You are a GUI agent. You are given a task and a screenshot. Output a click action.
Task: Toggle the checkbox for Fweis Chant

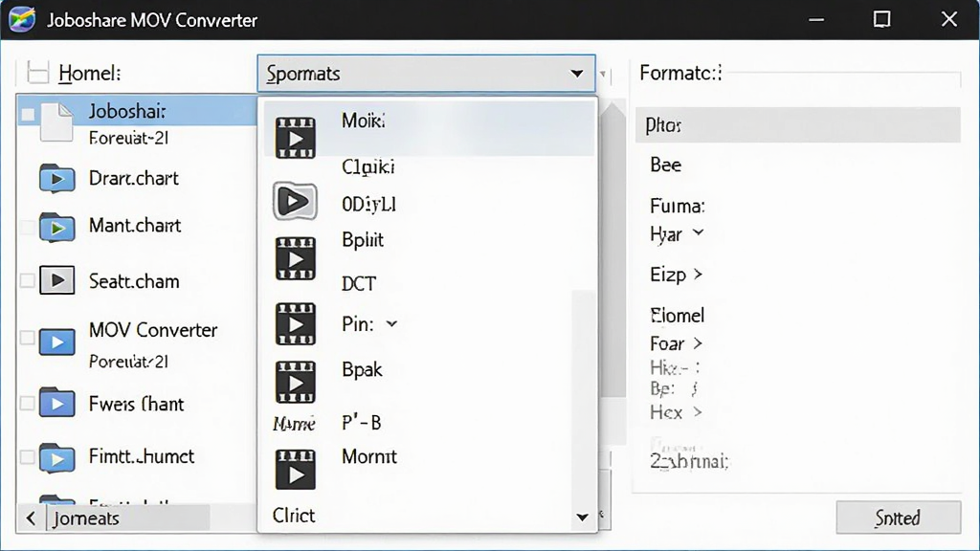[x=28, y=404]
